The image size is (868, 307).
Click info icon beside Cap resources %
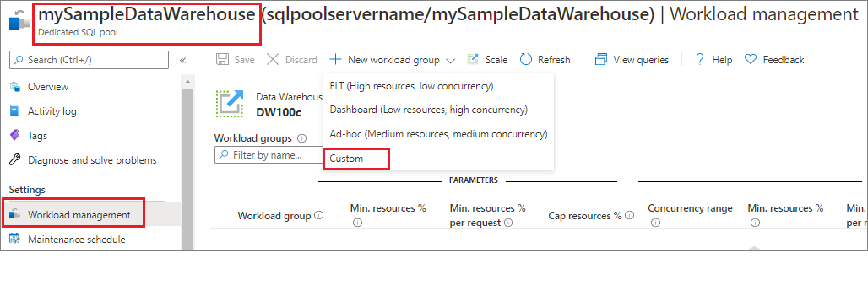coord(629,215)
